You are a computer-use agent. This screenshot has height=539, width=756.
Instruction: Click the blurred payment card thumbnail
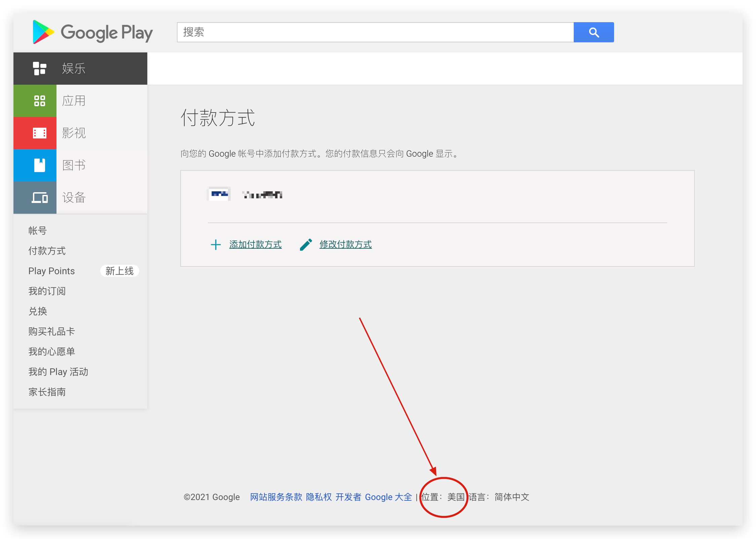(x=219, y=194)
